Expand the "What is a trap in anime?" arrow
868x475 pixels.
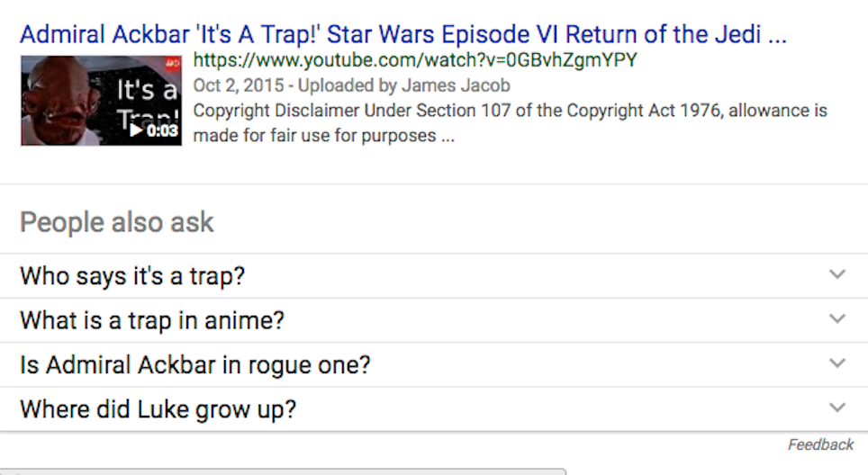tap(837, 319)
